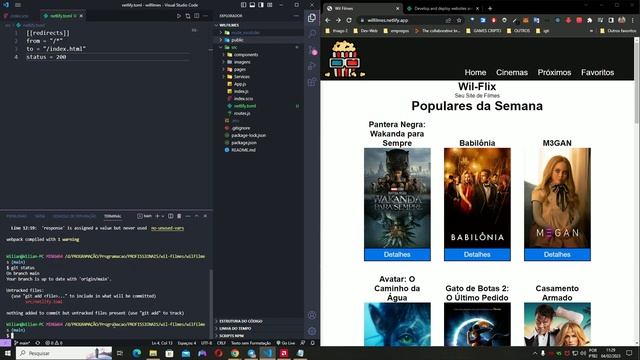Open the Manage gear in VS Code activity bar
This screenshot has height=360, width=640.
[312, 331]
